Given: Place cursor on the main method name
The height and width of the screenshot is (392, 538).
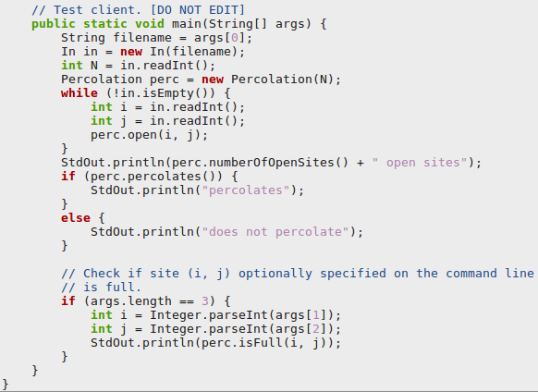Looking at the screenshot, I should click(187, 24).
